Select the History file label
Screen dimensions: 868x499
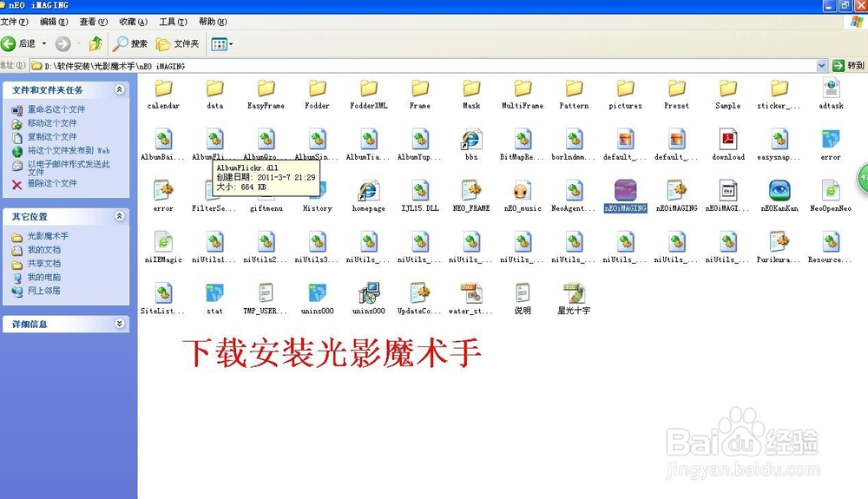click(x=317, y=208)
